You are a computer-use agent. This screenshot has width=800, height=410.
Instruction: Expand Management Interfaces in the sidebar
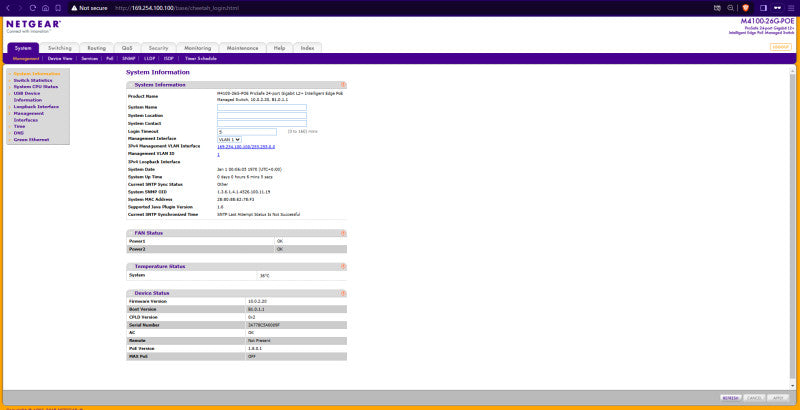pyautogui.click(x=29, y=117)
